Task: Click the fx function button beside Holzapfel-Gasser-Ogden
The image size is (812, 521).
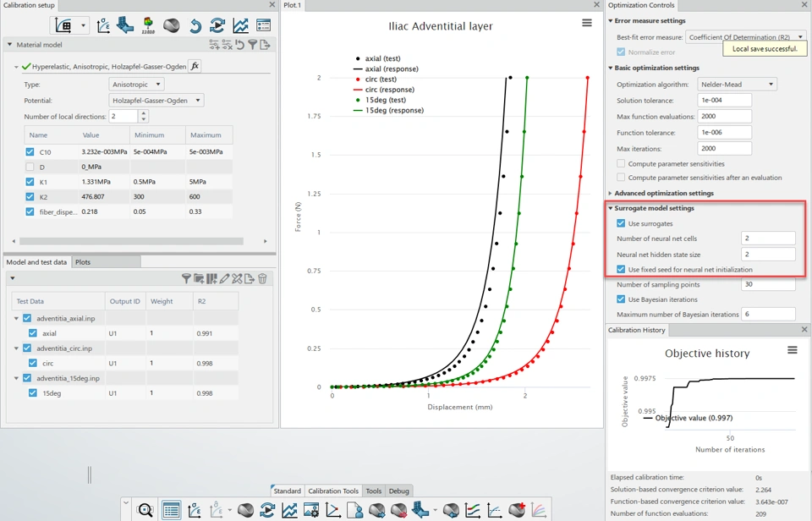Action: [x=195, y=66]
